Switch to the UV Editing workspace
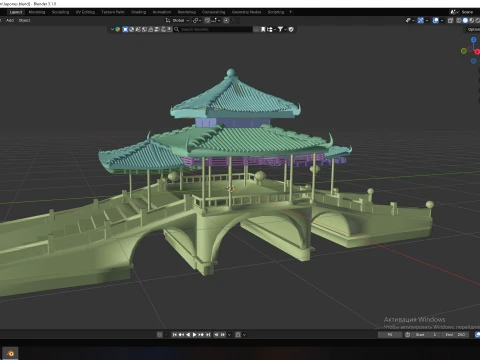Screen dimensions: 480x360 [85, 12]
